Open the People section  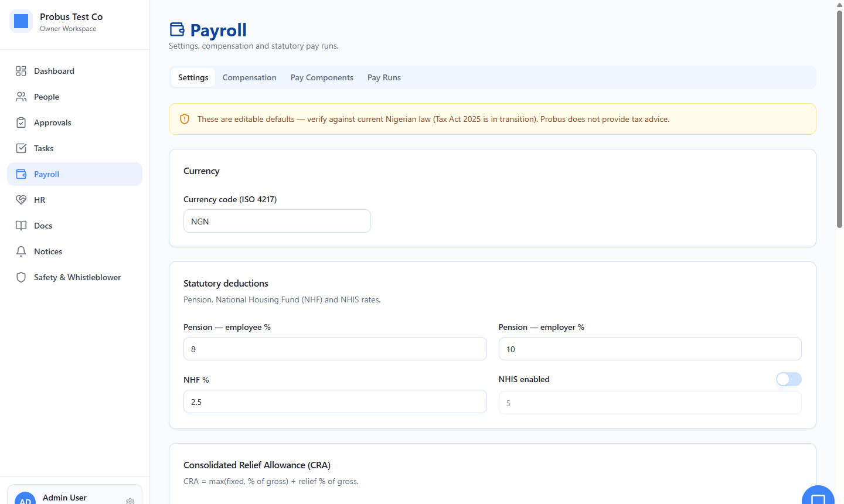tap(74, 97)
